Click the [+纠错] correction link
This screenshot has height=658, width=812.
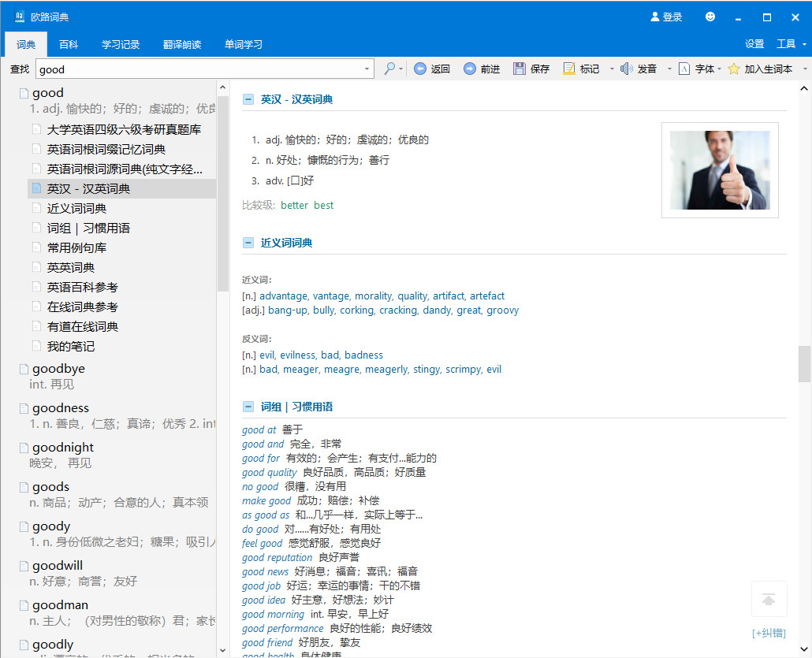coord(769,633)
